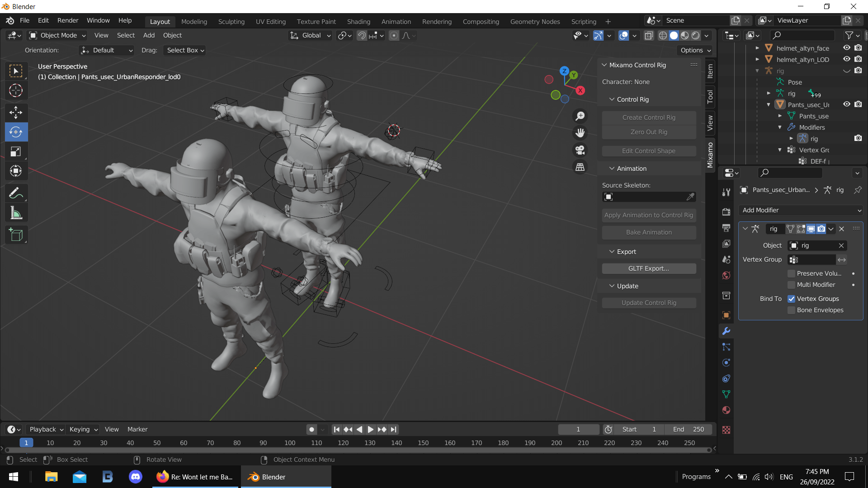This screenshot has height=488, width=868.
Task: Select the Move tool in the toolbar
Action: [x=16, y=112]
